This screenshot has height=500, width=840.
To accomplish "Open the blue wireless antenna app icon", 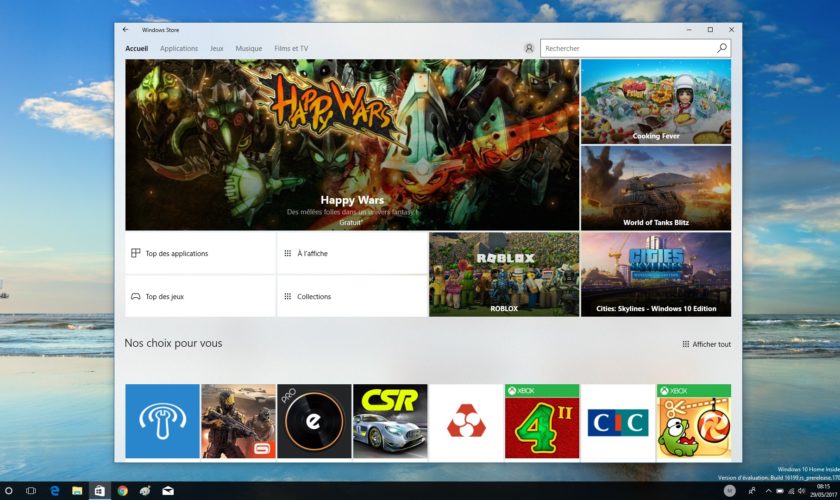I will coord(162,421).
